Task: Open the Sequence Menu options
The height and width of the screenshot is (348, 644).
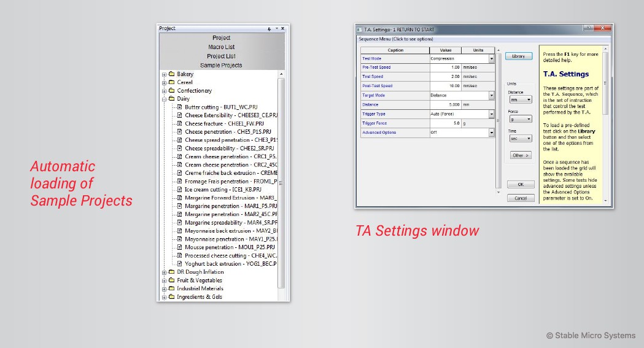Action: (x=396, y=39)
